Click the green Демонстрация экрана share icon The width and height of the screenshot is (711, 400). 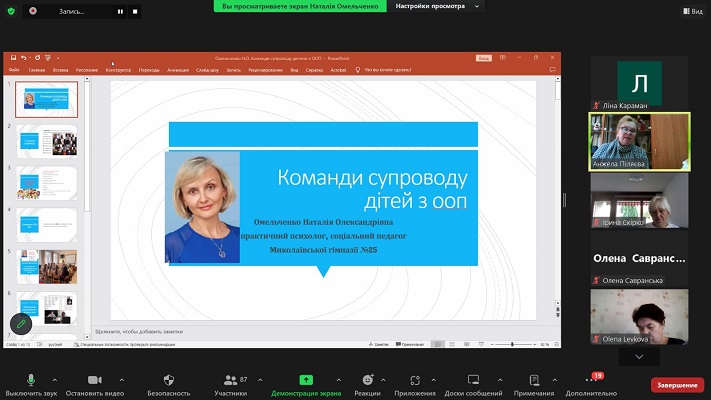306,381
